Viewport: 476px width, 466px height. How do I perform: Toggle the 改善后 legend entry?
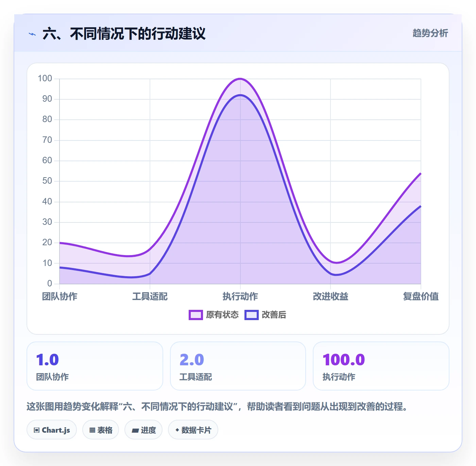pyautogui.click(x=265, y=315)
